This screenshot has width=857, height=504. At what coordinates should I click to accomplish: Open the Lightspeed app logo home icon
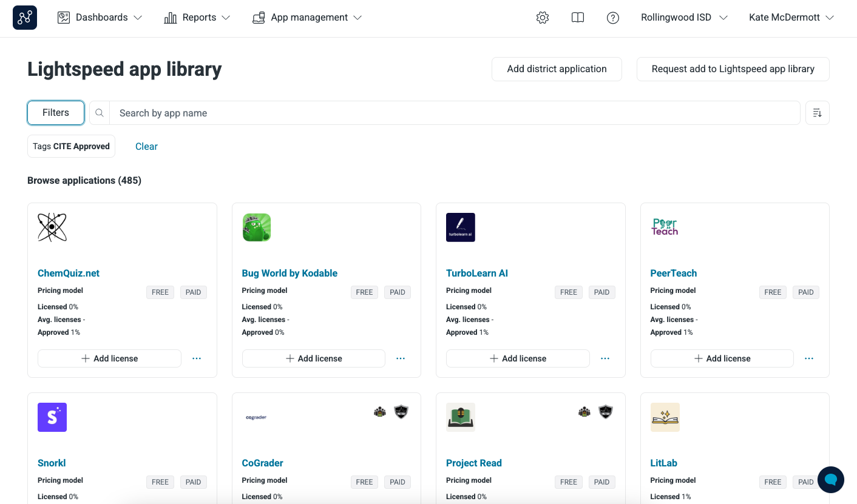(x=24, y=17)
